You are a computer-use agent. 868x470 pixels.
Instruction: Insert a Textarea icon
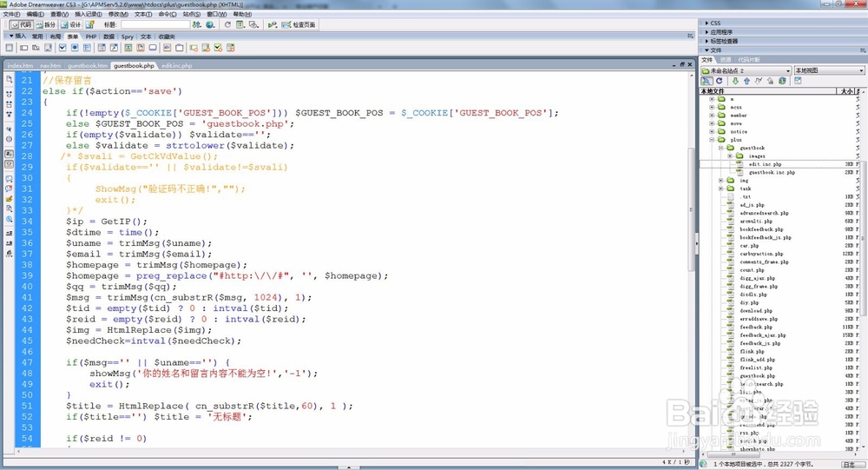(48, 49)
